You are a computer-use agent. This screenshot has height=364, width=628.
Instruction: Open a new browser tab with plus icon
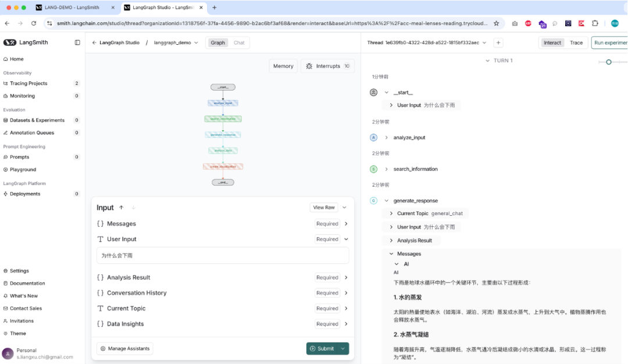[x=214, y=7]
